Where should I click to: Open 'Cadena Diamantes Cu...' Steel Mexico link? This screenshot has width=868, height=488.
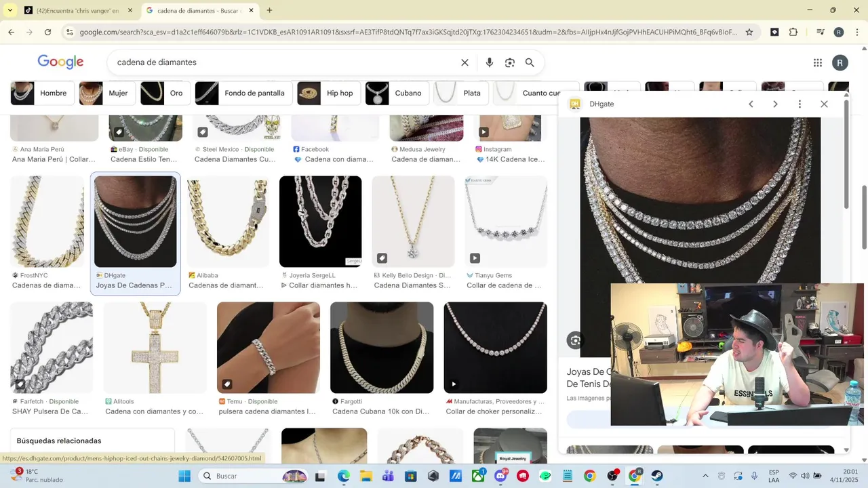coord(235,159)
